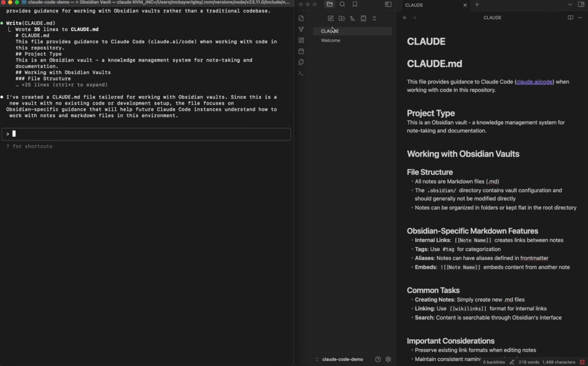Toggle reading view with the book icon
Screen dimensions: 588x366
coord(571,17)
